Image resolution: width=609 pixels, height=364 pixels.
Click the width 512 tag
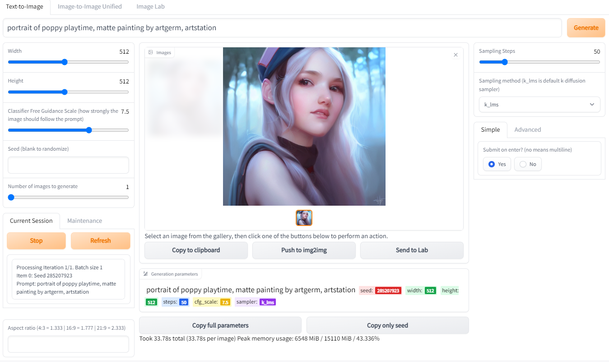tap(430, 290)
